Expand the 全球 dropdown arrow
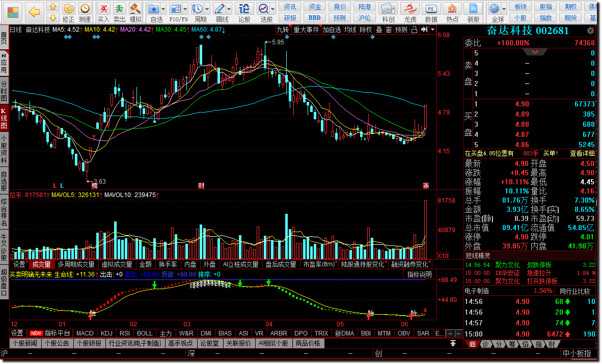Image resolution: width=602 pixels, height=364 pixels. (504, 9)
